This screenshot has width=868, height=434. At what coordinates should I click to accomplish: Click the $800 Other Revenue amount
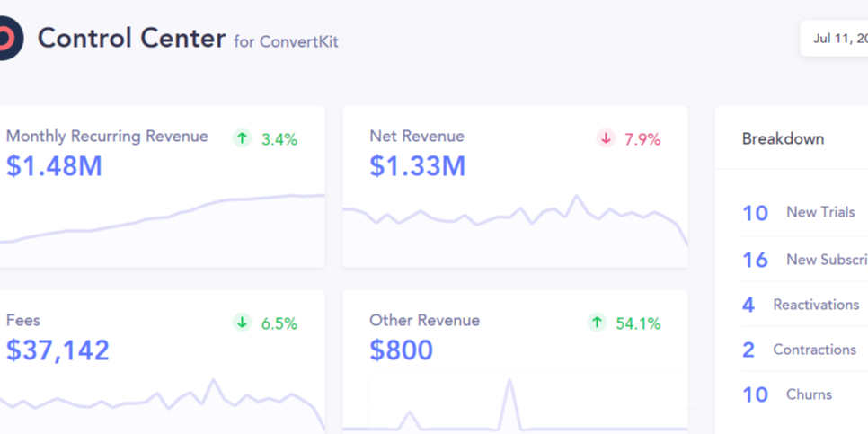[401, 350]
